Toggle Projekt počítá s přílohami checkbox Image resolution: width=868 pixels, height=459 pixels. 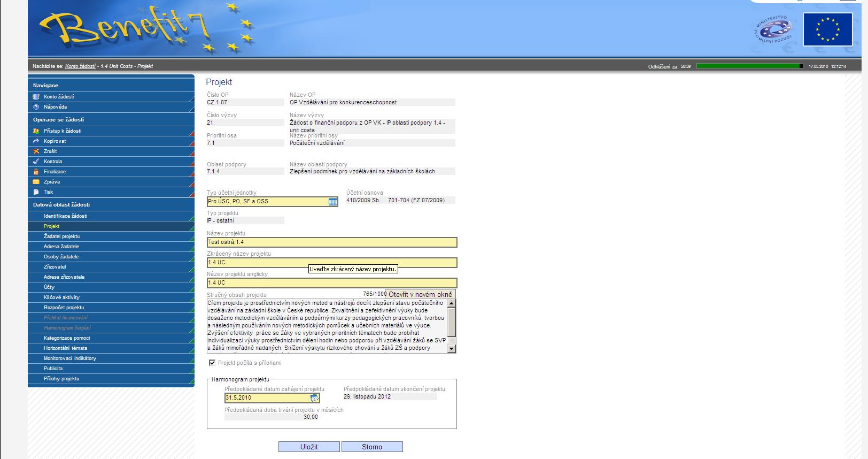click(212, 363)
